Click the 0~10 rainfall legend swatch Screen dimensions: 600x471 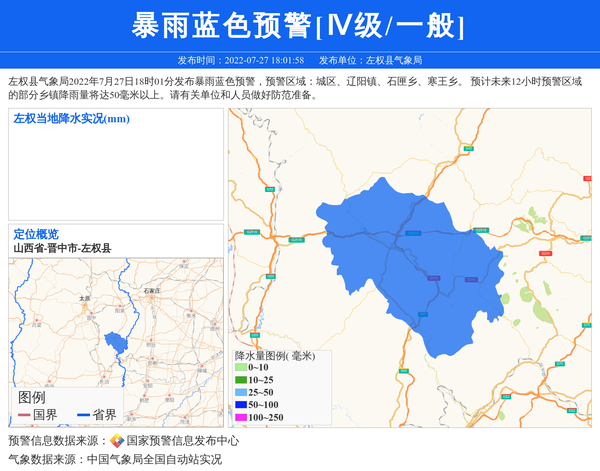240,368
